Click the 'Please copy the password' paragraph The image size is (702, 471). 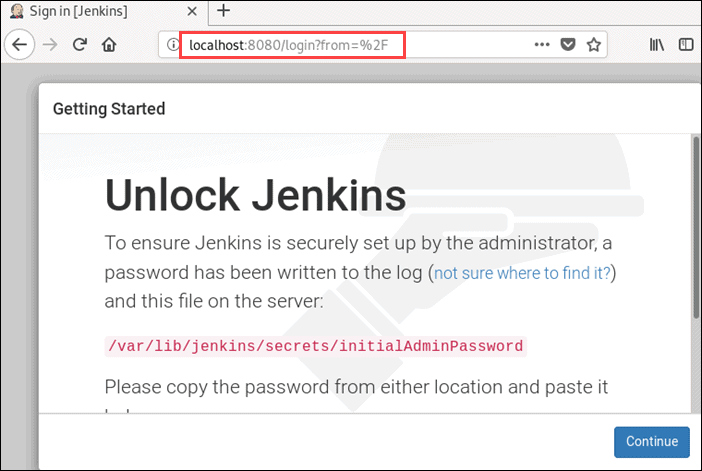point(356,387)
